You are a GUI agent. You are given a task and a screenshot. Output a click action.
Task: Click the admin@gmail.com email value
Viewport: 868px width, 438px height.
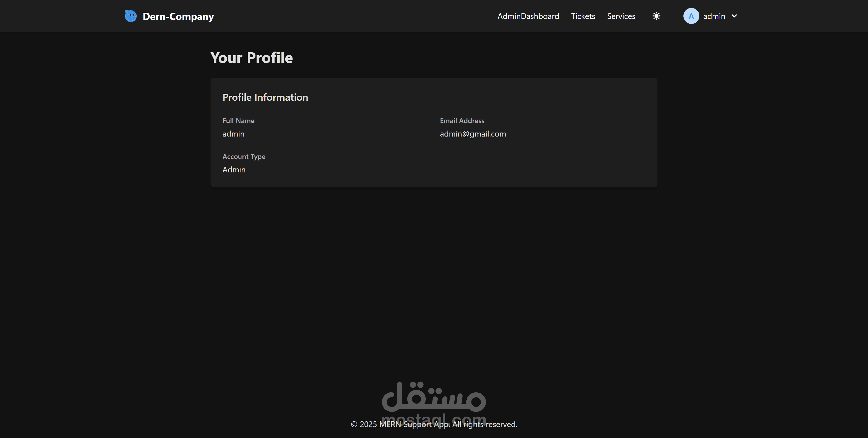coord(472,134)
